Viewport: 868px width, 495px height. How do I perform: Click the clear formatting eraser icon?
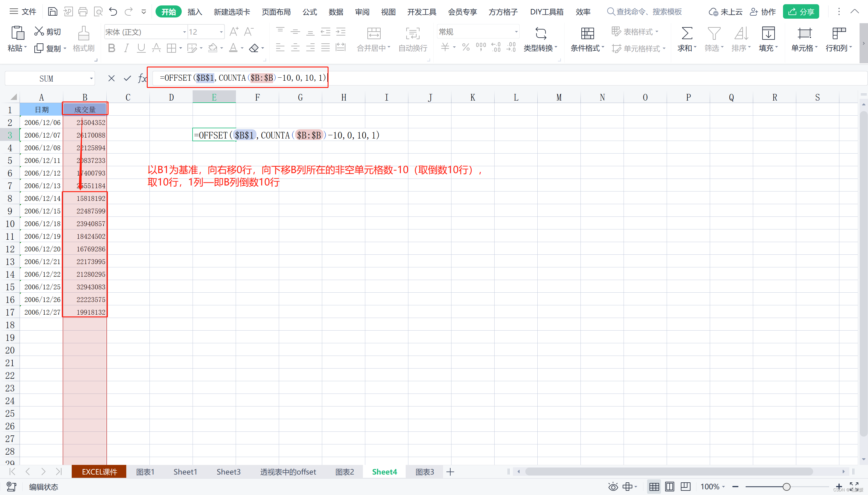click(254, 48)
